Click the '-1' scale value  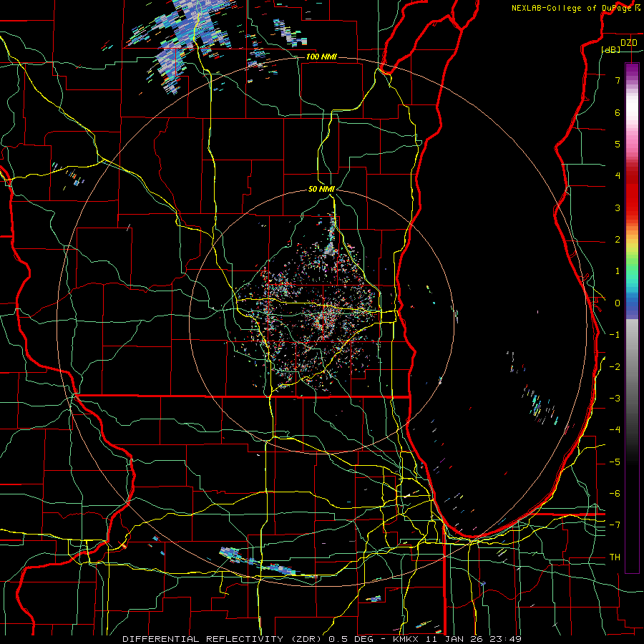point(615,335)
